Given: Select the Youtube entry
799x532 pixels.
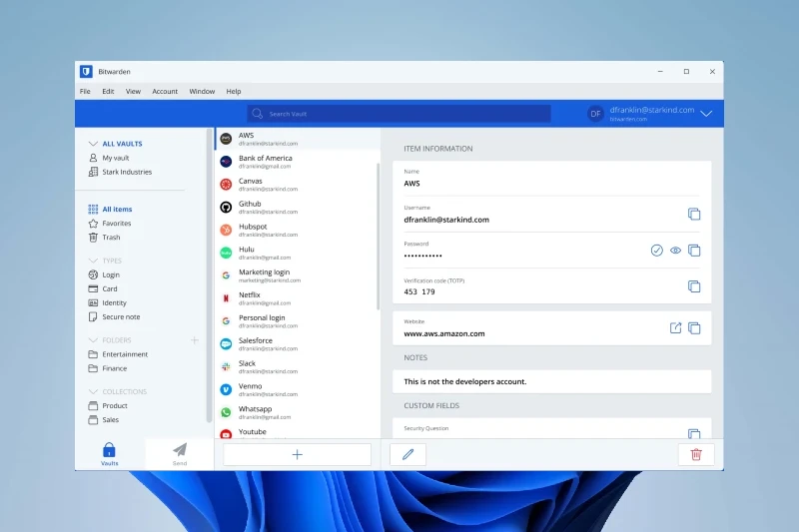Looking at the screenshot, I should (x=296, y=433).
